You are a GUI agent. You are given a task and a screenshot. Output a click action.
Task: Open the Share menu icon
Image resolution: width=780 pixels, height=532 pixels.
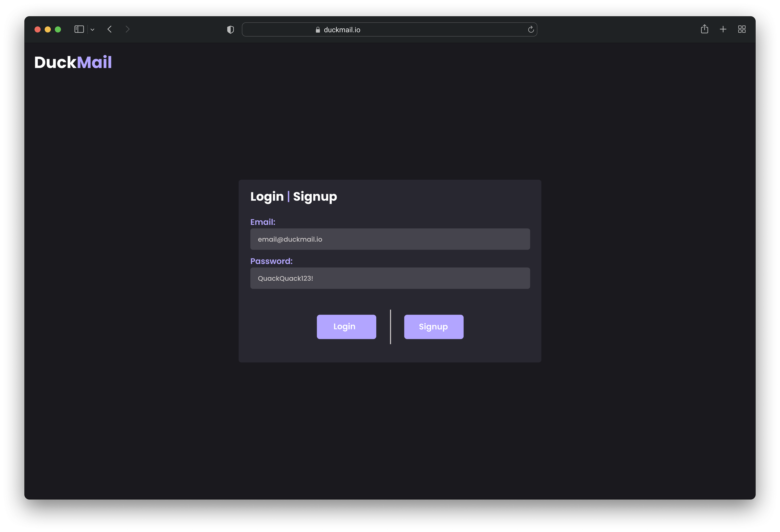pos(704,29)
